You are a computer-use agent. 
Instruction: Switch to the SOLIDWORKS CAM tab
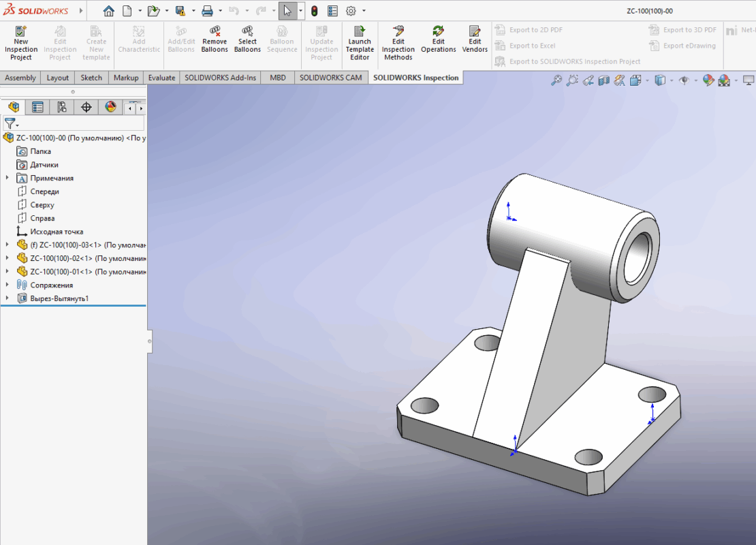[x=331, y=78]
